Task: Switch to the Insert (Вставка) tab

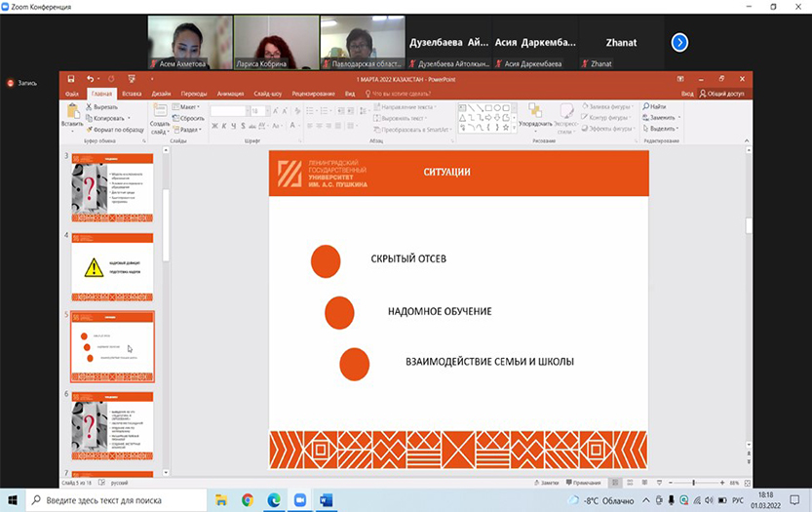Action: pos(132,94)
